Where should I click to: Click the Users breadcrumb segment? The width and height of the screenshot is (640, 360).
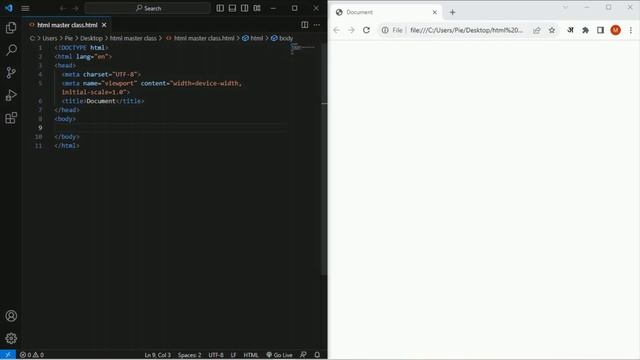point(50,38)
